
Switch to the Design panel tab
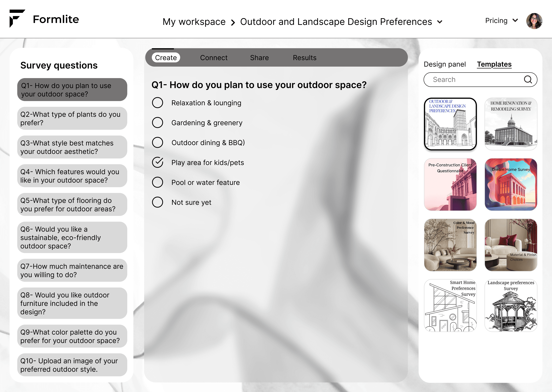445,64
